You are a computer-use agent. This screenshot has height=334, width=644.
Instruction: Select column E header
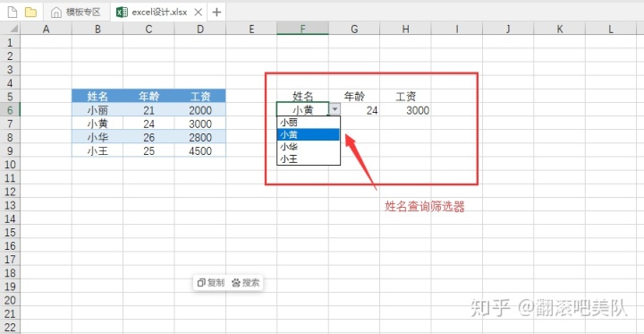click(x=251, y=29)
